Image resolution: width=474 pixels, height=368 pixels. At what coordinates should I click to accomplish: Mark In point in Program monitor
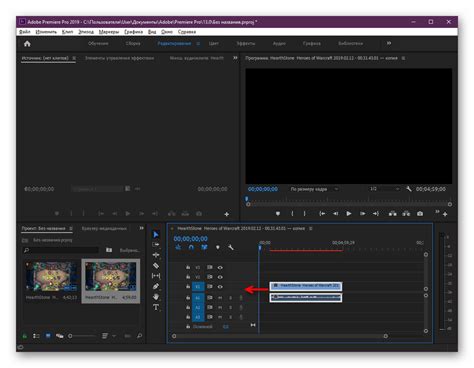pos(292,213)
